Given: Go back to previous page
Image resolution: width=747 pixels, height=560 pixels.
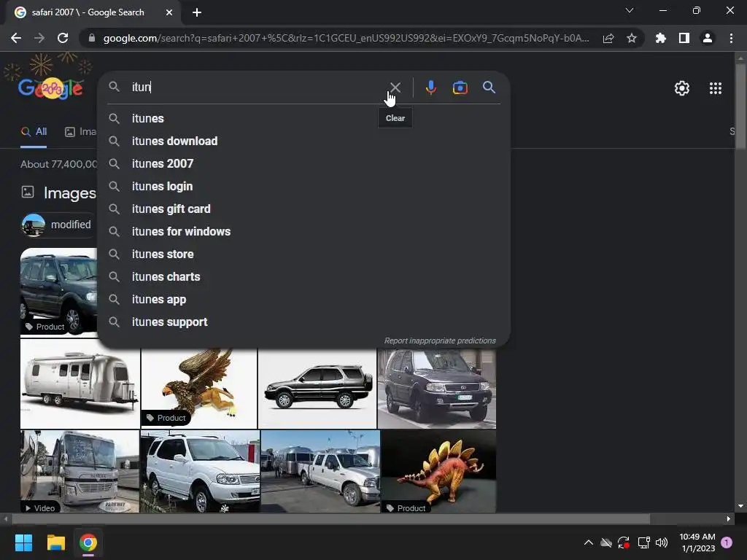Looking at the screenshot, I should (x=16, y=38).
